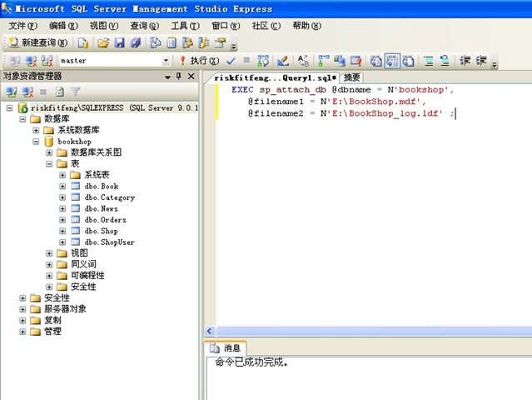Screen dimensions: 532x400
Task: Open the second toolbar options dropdown
Action: point(495,64)
